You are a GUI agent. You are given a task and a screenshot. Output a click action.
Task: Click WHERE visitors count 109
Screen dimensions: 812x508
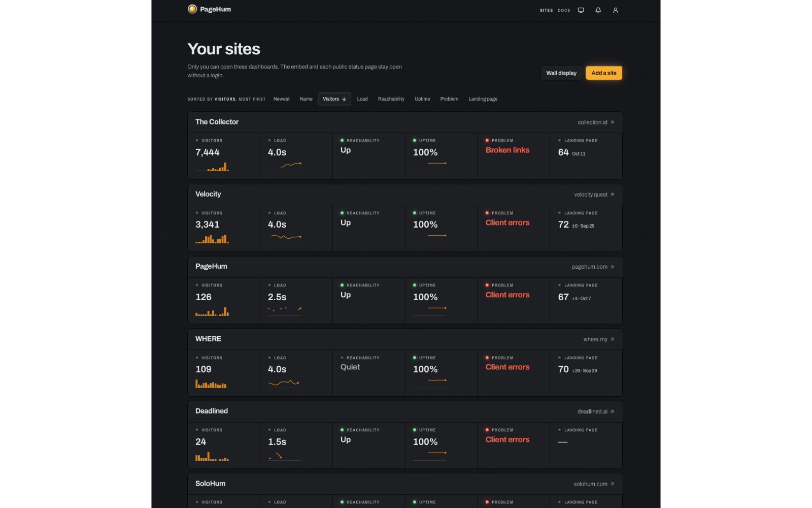coord(204,369)
